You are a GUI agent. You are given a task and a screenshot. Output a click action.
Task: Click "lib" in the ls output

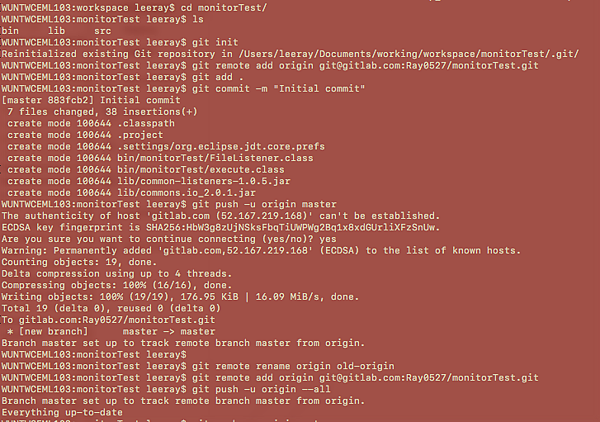pos(56,32)
